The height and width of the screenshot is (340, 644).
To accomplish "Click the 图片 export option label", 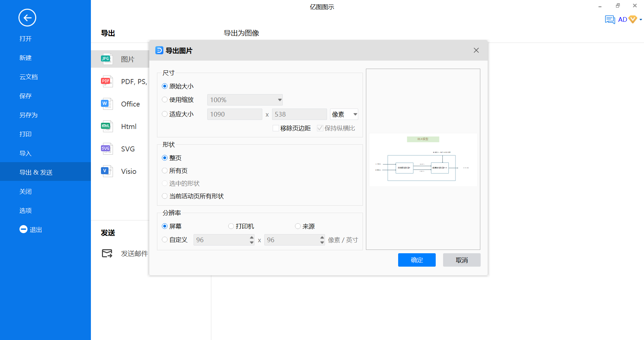I will pyautogui.click(x=128, y=59).
